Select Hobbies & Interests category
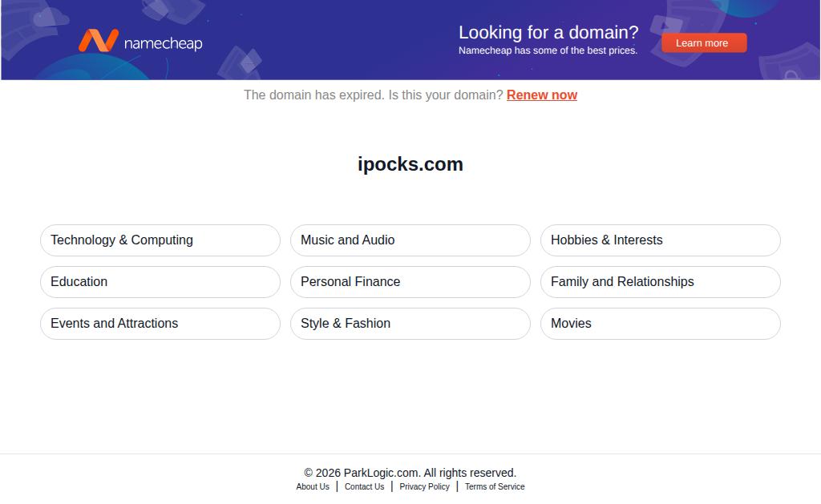This screenshot has height=504, width=821. [661, 240]
